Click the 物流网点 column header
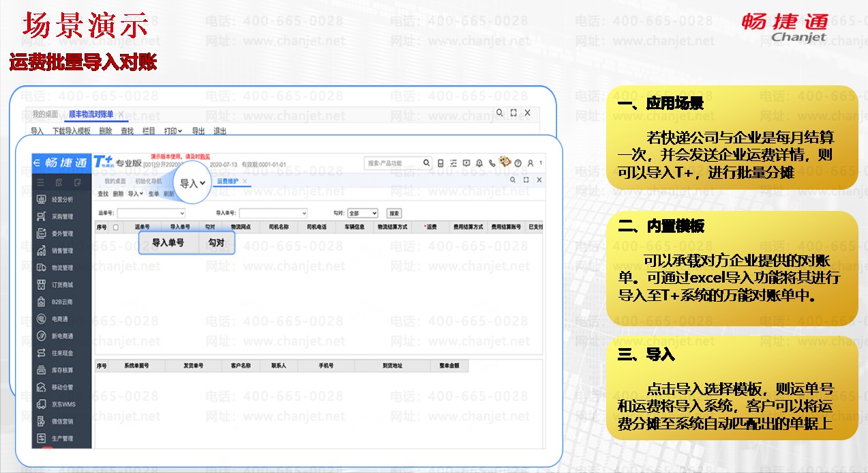This screenshot has height=473, width=868. [241, 227]
